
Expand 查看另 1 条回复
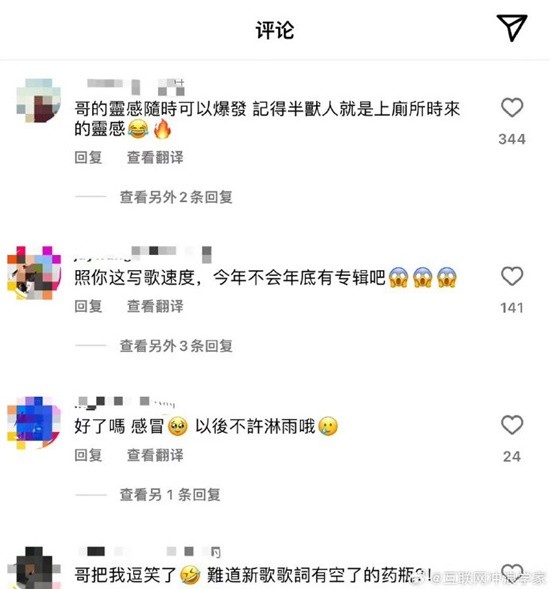coord(170,495)
